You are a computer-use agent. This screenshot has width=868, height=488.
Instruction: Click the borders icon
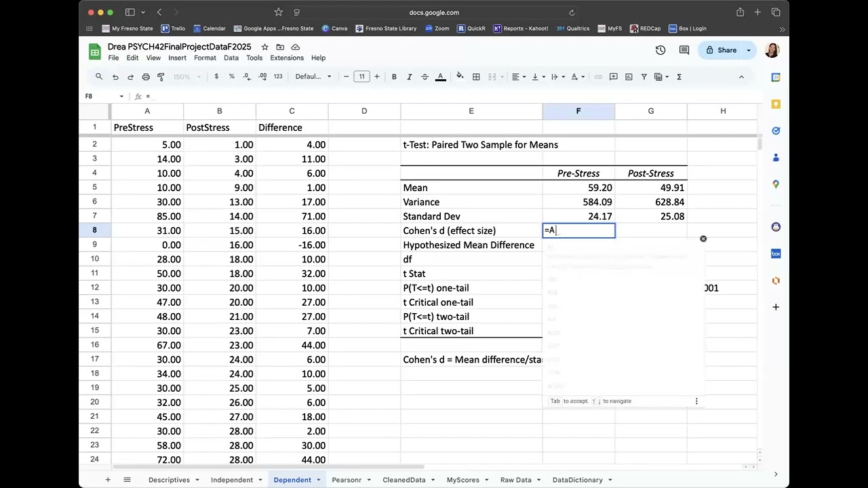476,77
